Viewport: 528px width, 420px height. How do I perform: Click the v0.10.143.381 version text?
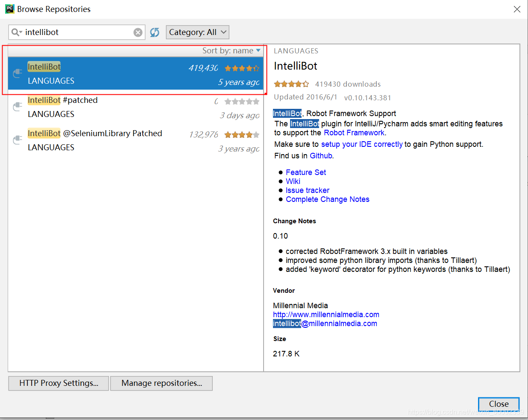coord(368,98)
